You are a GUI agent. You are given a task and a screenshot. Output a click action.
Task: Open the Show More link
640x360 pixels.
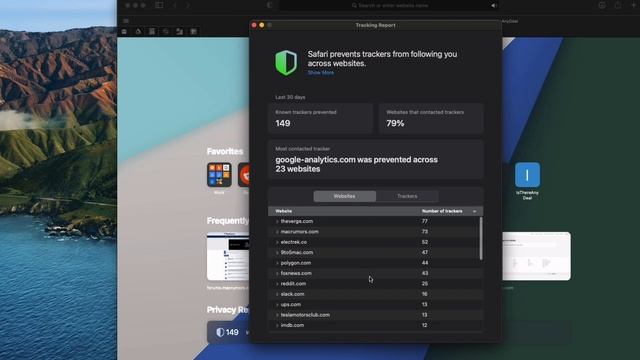(320, 73)
